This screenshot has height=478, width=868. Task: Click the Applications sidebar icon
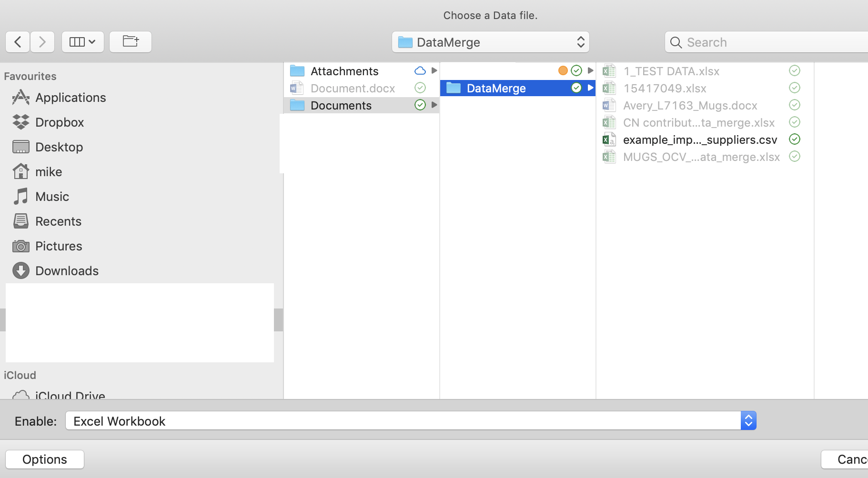click(x=21, y=97)
